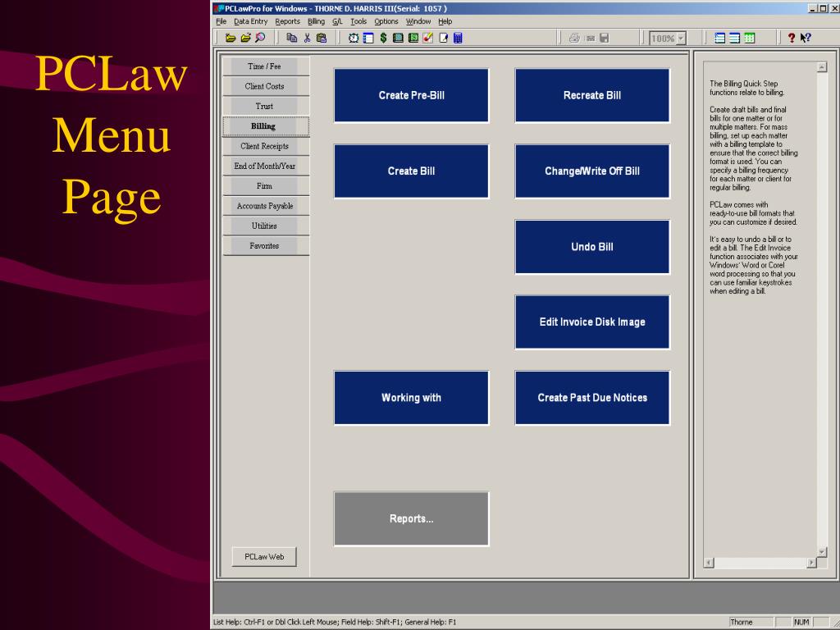
Task: Click the red question mark help icon
Action: pyautogui.click(x=792, y=38)
